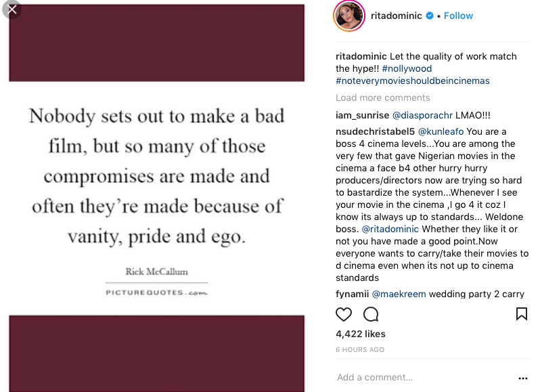This screenshot has width=540, height=392.
Task: Like the post with heart icon
Action: 343,314
